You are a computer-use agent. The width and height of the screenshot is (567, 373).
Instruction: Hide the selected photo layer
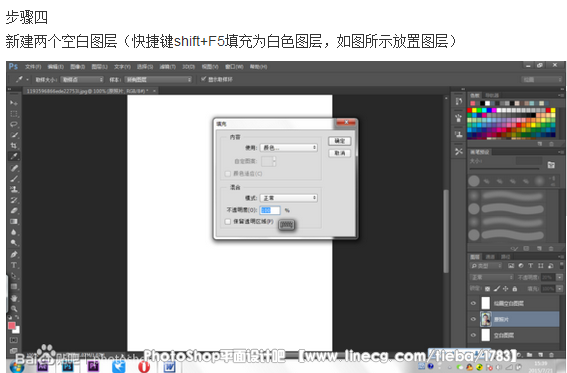point(473,319)
